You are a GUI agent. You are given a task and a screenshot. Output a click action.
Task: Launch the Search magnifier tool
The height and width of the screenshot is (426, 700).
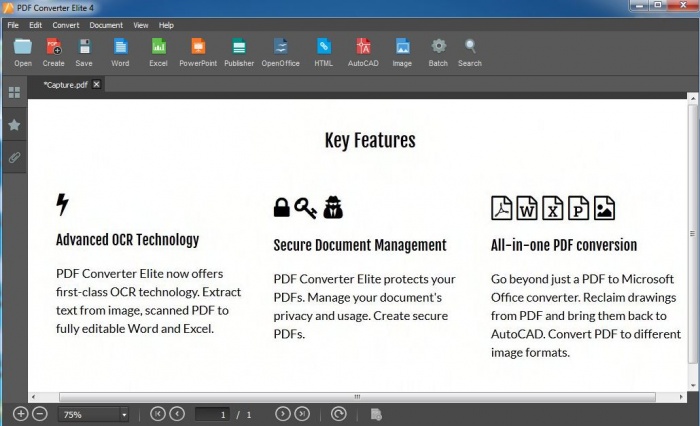[470, 52]
